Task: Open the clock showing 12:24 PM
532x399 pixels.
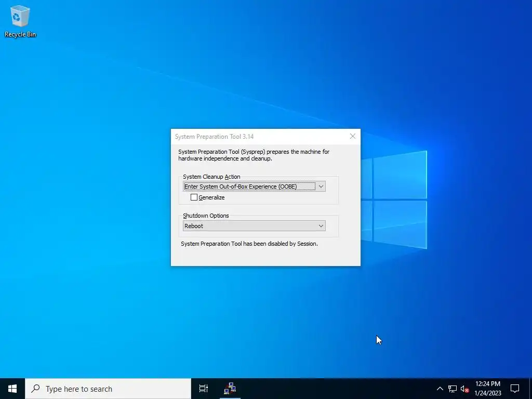Action: [x=487, y=389]
